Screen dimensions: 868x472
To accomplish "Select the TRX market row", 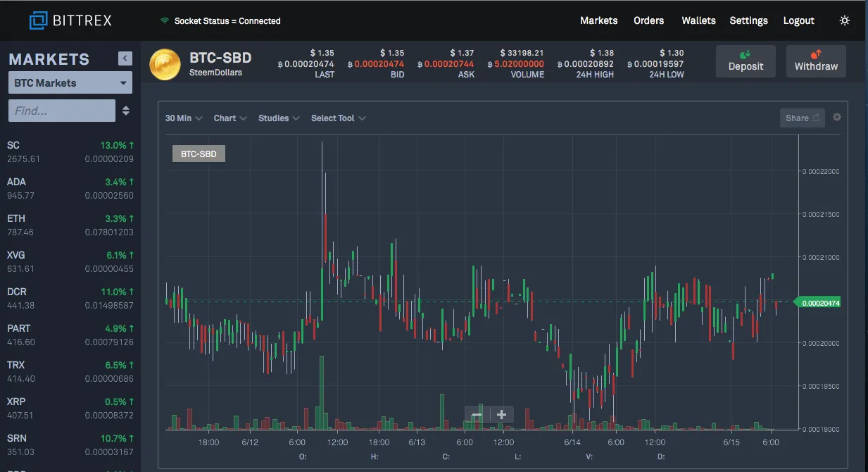I will (70, 371).
